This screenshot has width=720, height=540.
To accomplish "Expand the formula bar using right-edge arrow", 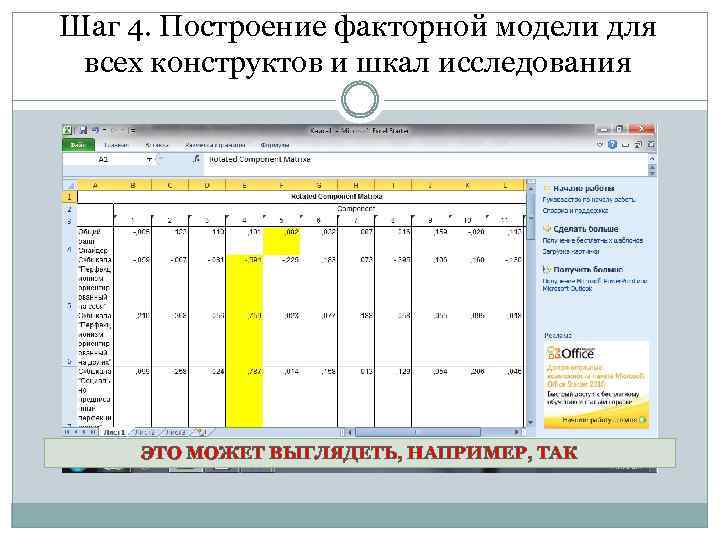I will pyautogui.click(x=652, y=158).
